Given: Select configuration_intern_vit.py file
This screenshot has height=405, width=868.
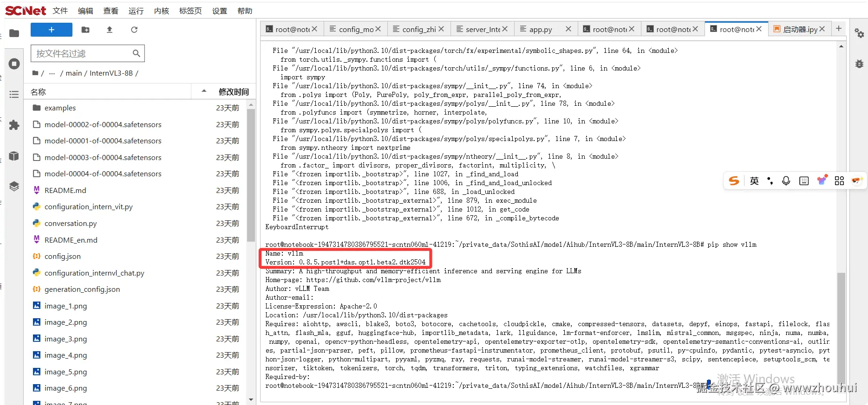Looking at the screenshot, I should coord(136,206).
